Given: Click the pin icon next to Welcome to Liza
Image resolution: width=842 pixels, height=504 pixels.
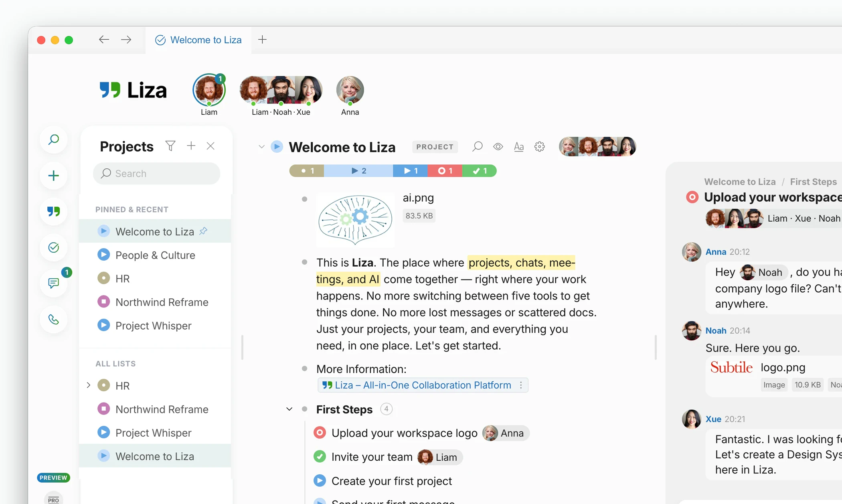Looking at the screenshot, I should click(x=204, y=231).
